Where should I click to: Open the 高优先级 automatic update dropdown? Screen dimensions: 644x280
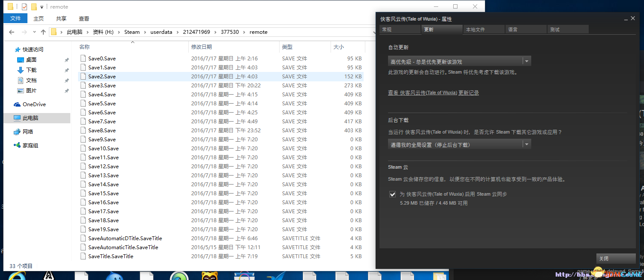point(459,62)
